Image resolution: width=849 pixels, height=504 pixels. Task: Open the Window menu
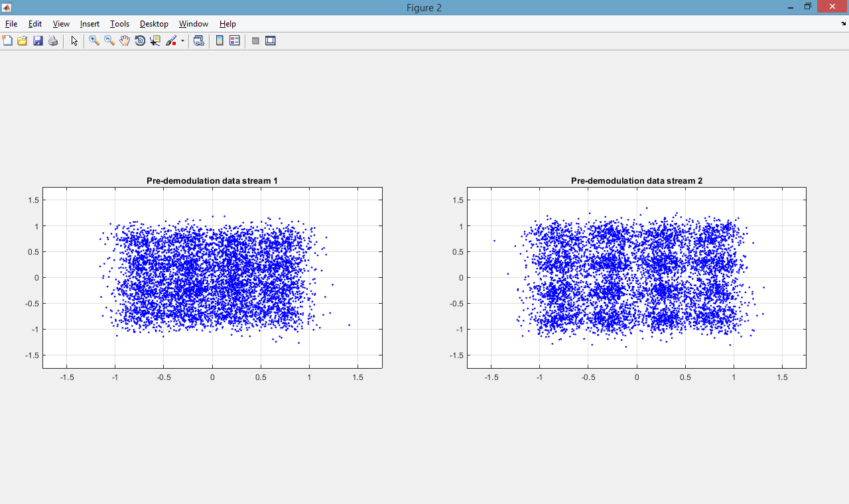pos(194,24)
